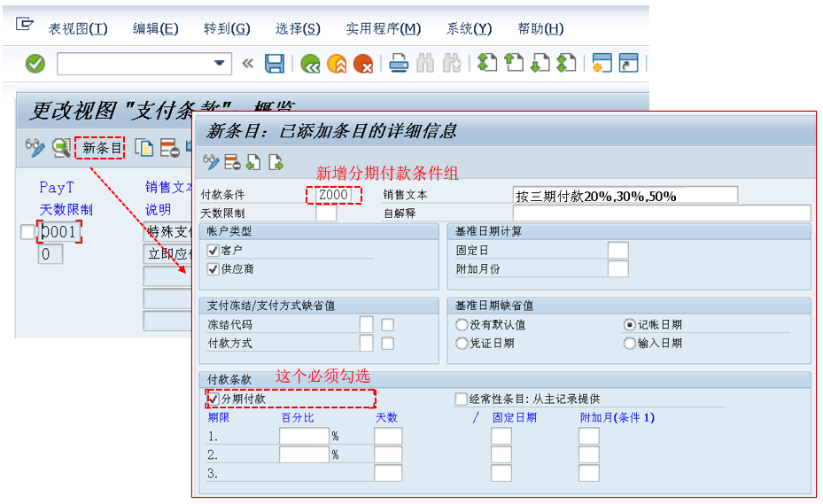This screenshot has width=823, height=504.
Task: Click the 付款条件 field containing Z000
Action: (333, 195)
